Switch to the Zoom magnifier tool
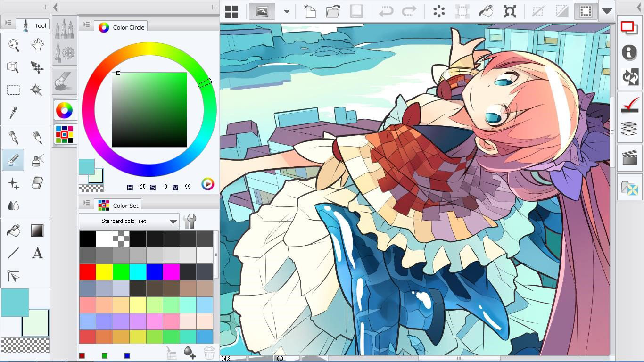 (13, 45)
